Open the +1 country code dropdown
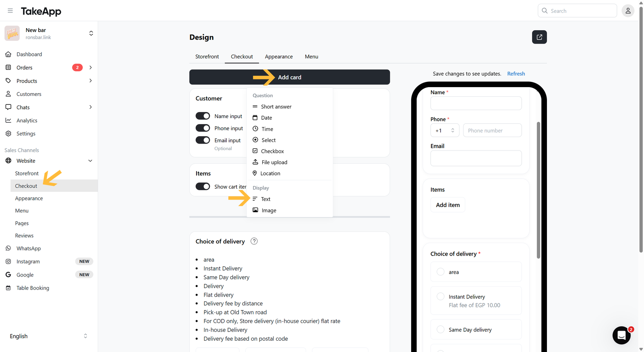Image resolution: width=644 pixels, height=352 pixels. (445, 130)
